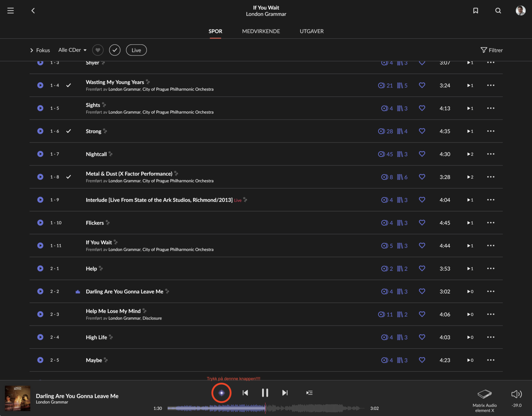
Task: Open more options for Nightcall
Action: 490,154
